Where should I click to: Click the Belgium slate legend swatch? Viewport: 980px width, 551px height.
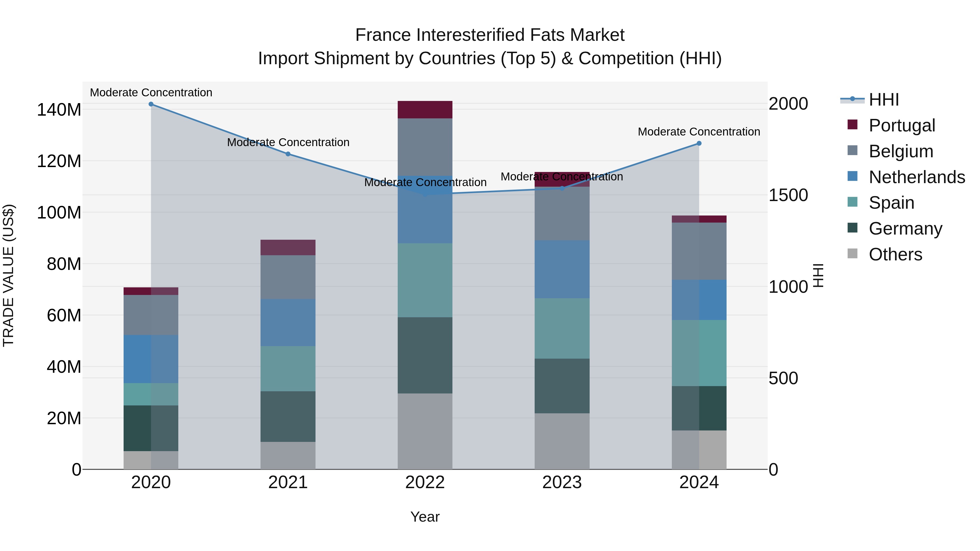853,150
